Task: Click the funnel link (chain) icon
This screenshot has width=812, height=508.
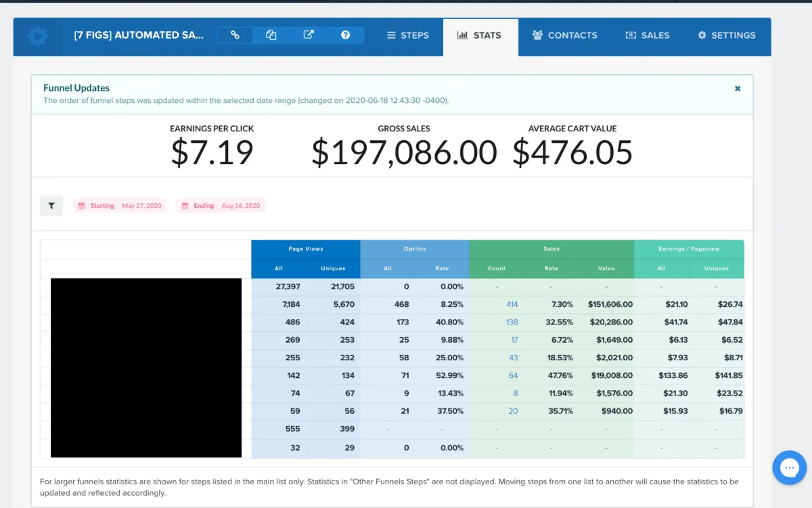Action: [x=235, y=35]
